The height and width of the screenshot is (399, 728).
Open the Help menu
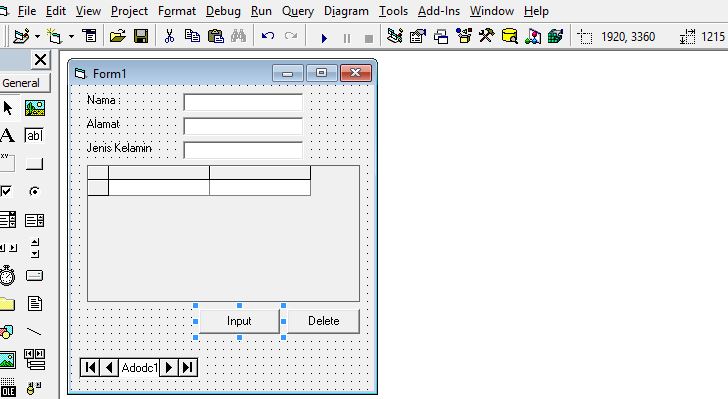(536, 11)
